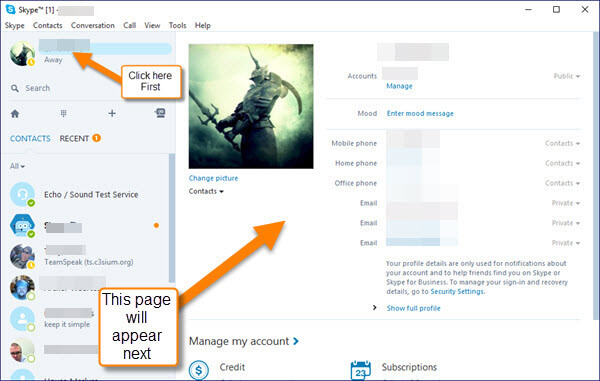The height and width of the screenshot is (381, 600).
Task: Open the Security Settings link
Action: (x=457, y=291)
